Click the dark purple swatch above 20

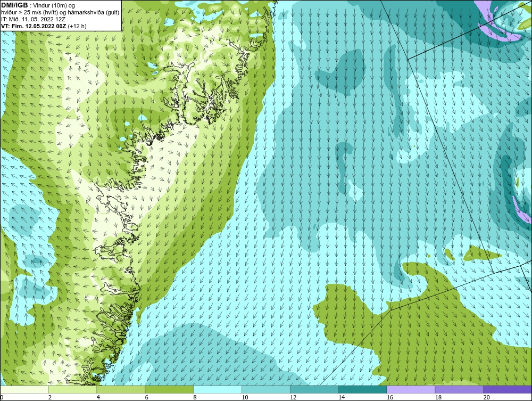(x=508, y=389)
